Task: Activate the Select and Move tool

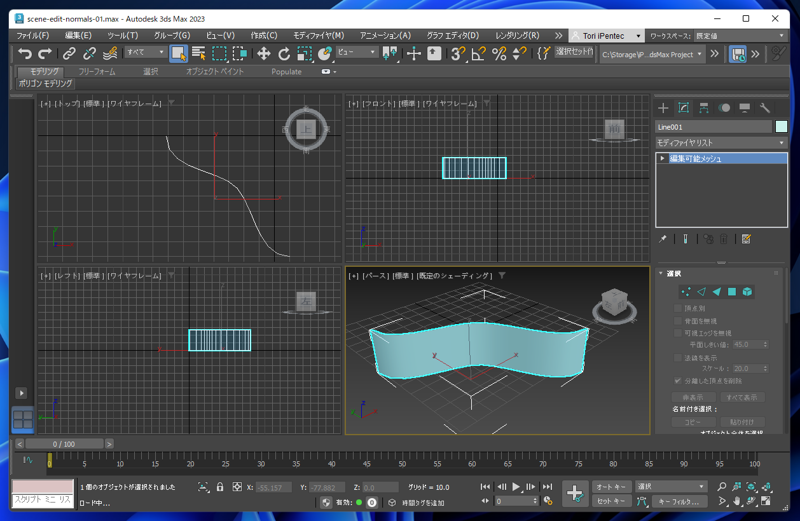Action: tap(263, 54)
